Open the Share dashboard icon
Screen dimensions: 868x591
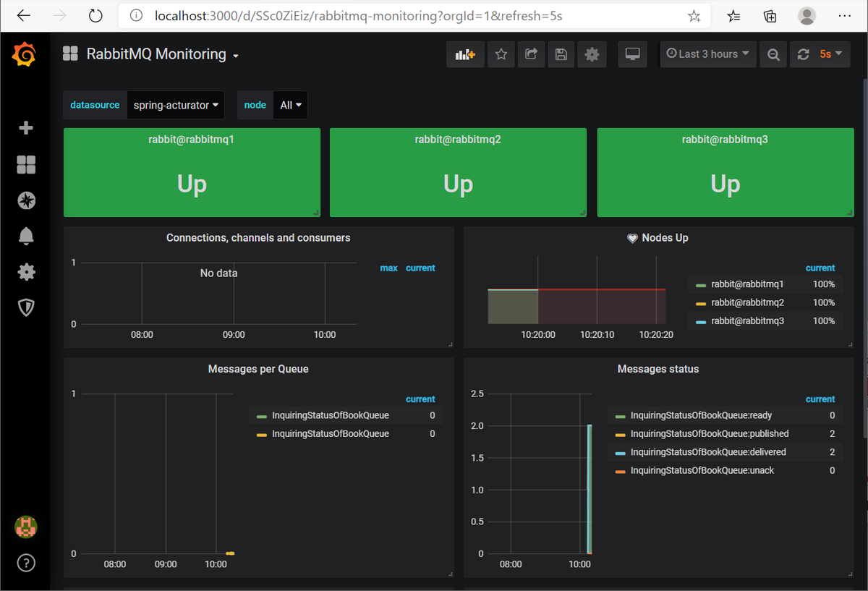[532, 54]
